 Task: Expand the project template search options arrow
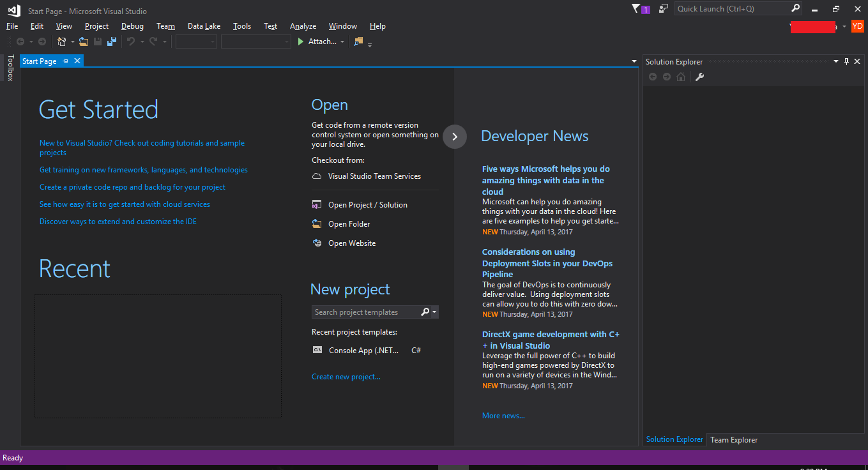pyautogui.click(x=434, y=312)
